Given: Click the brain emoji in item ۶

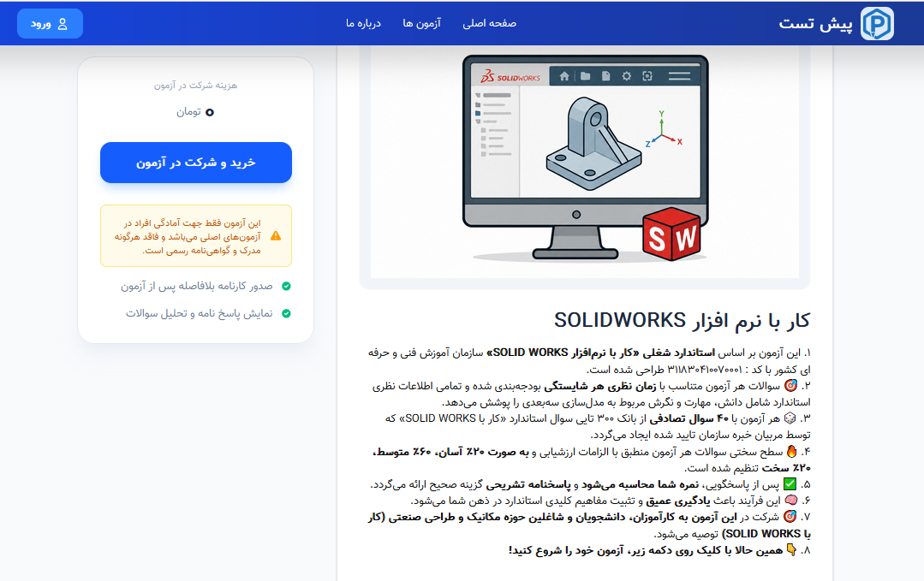Looking at the screenshot, I should point(790,501).
